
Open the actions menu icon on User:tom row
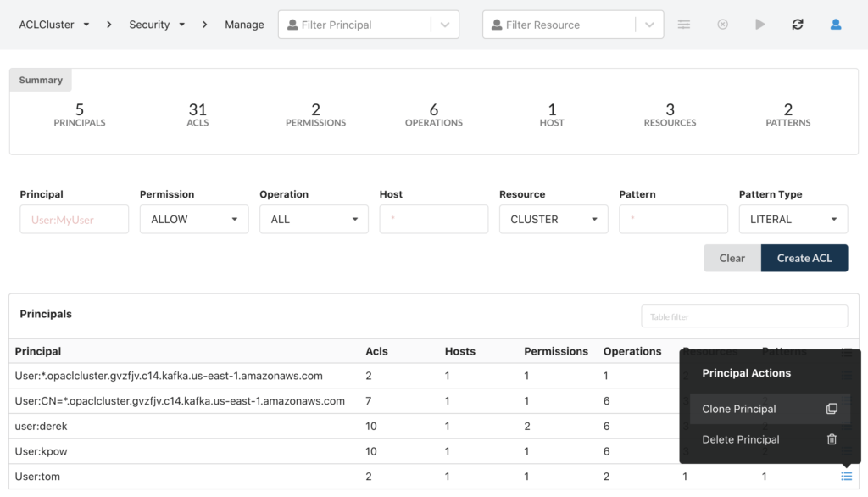pyautogui.click(x=845, y=476)
